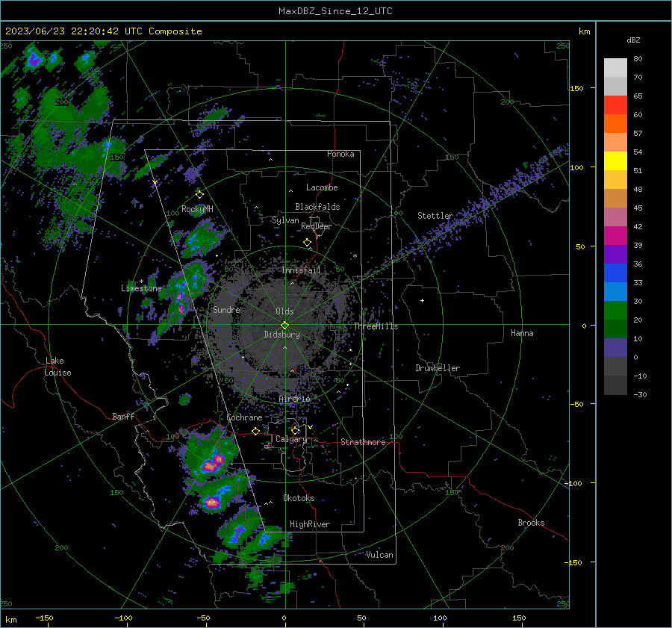The image size is (672, 628).
Task: Pick the bright green 30–20 dBZ legend swatch
Action: [x=615, y=311]
